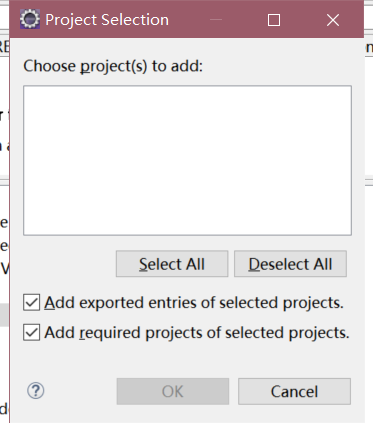Click inside the empty projects list box
Image resolution: width=373 pixels, height=432 pixels.
pos(187,160)
